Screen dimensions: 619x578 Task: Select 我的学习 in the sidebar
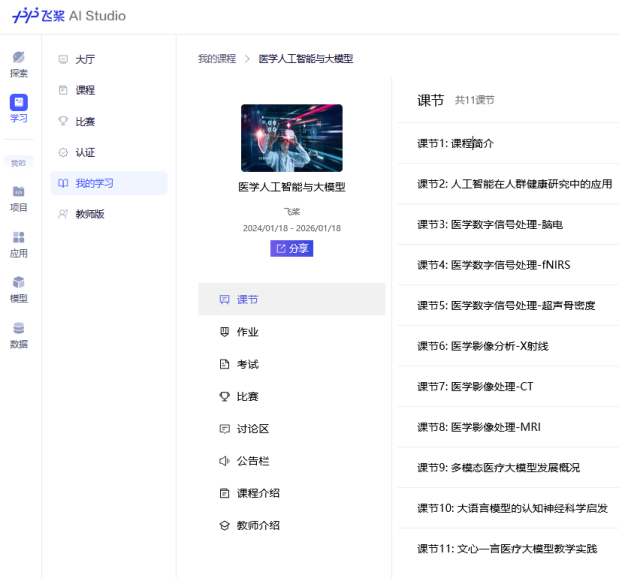[x=109, y=183]
